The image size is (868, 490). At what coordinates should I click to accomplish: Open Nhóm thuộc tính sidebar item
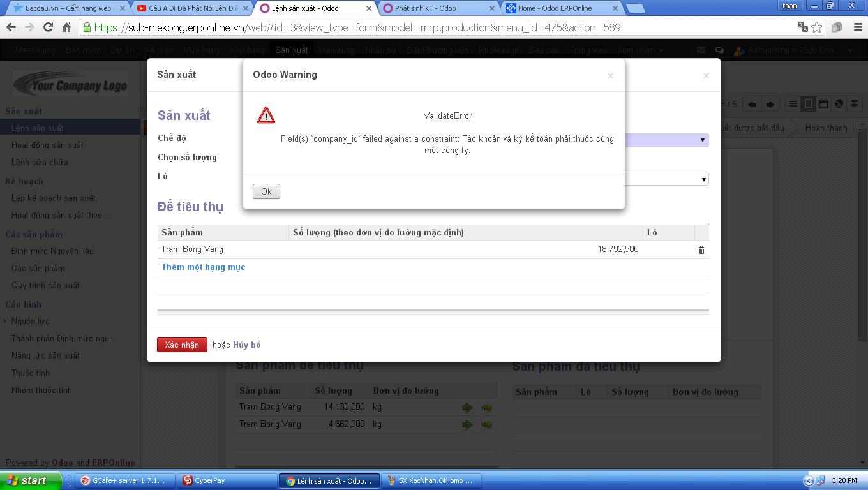coord(41,390)
